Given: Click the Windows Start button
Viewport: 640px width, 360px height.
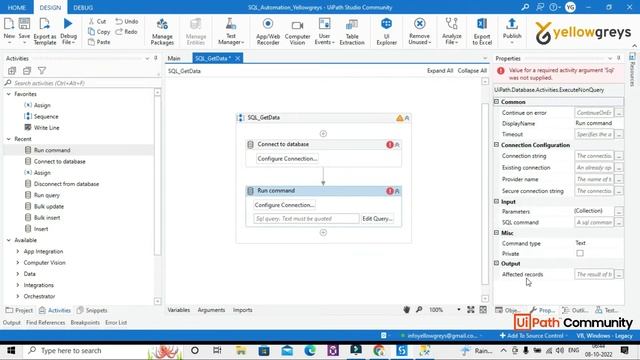Looking at the screenshot, I should pyautogui.click(x=11, y=351).
